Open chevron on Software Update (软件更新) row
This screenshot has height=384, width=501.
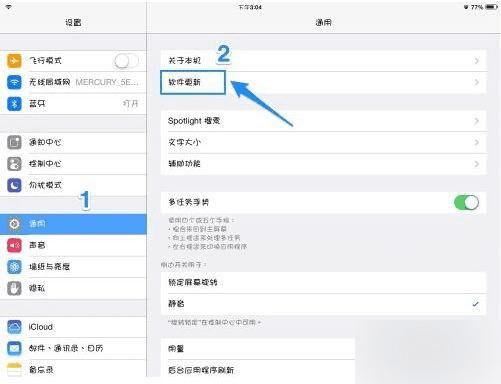coord(477,82)
